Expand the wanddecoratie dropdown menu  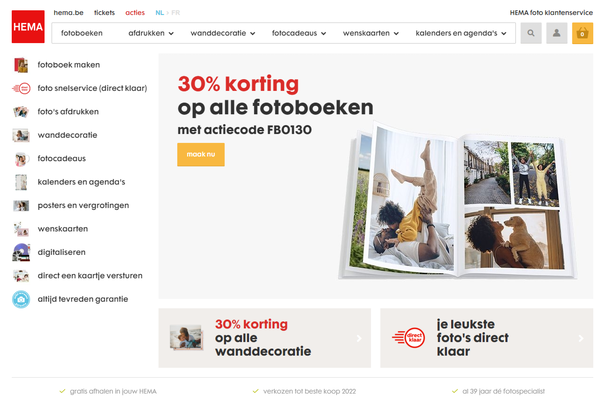223,33
